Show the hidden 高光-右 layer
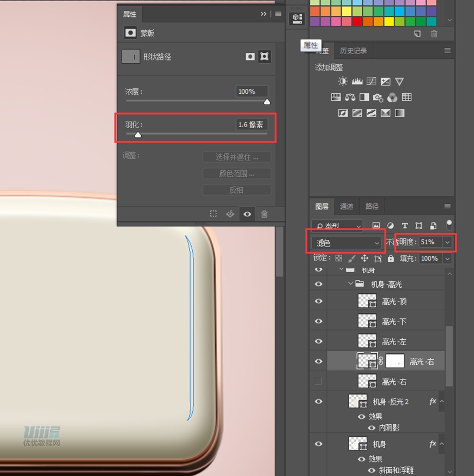Image resolution: width=474 pixels, height=476 pixels. pos(319,381)
